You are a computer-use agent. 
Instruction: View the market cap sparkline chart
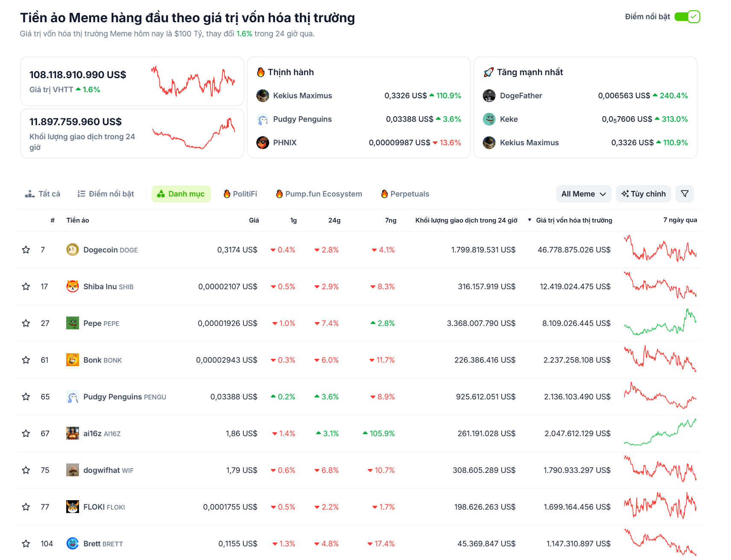tap(193, 81)
